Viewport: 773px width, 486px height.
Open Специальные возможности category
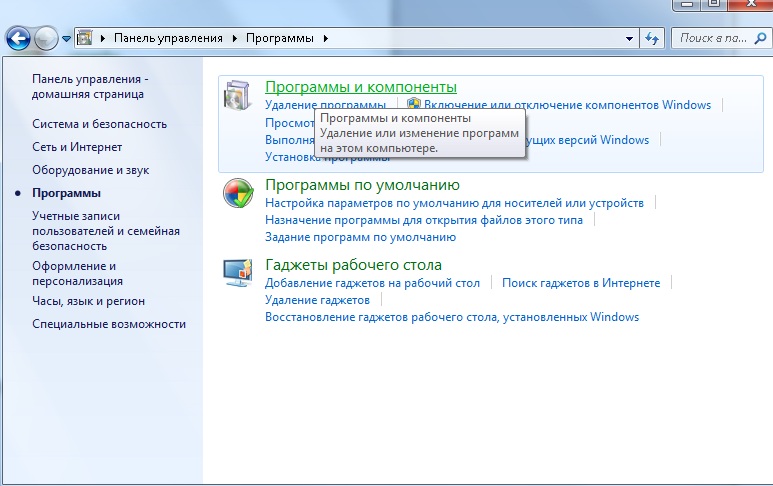109,324
